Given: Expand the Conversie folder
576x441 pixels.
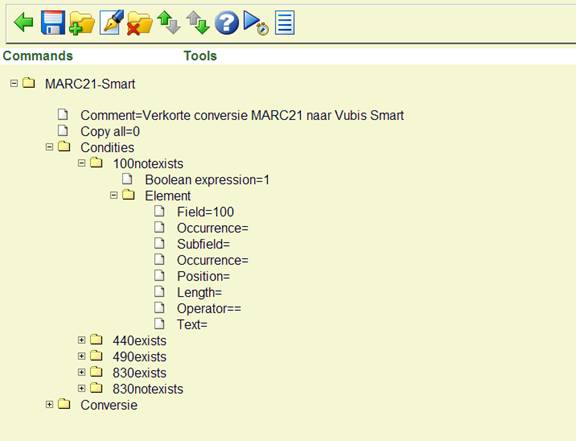Looking at the screenshot, I should [49, 404].
